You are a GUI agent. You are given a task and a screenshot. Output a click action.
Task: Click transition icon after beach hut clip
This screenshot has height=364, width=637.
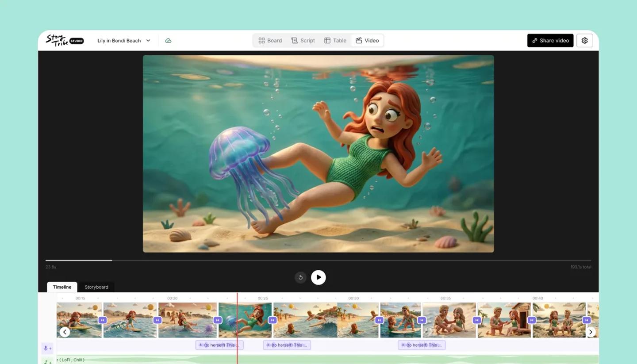point(532,320)
